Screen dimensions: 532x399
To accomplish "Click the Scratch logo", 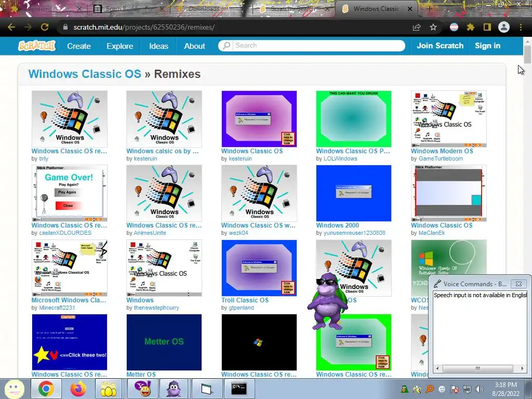I will coord(37,46).
